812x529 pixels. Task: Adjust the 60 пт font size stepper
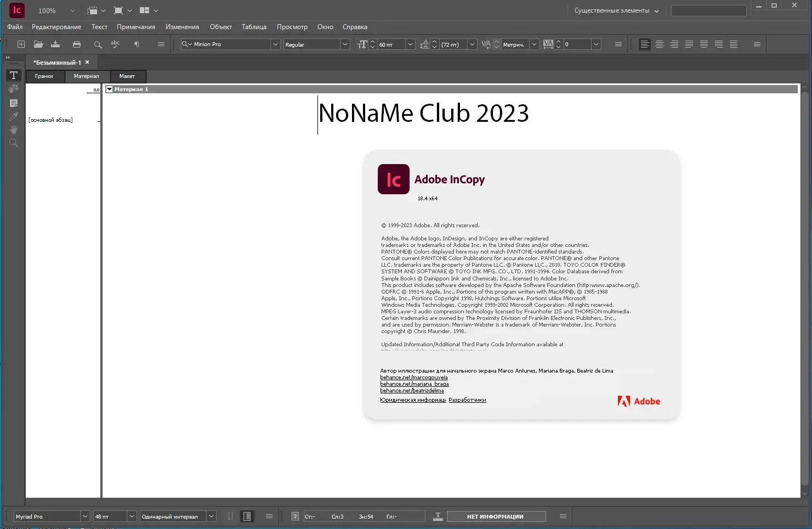(372, 44)
